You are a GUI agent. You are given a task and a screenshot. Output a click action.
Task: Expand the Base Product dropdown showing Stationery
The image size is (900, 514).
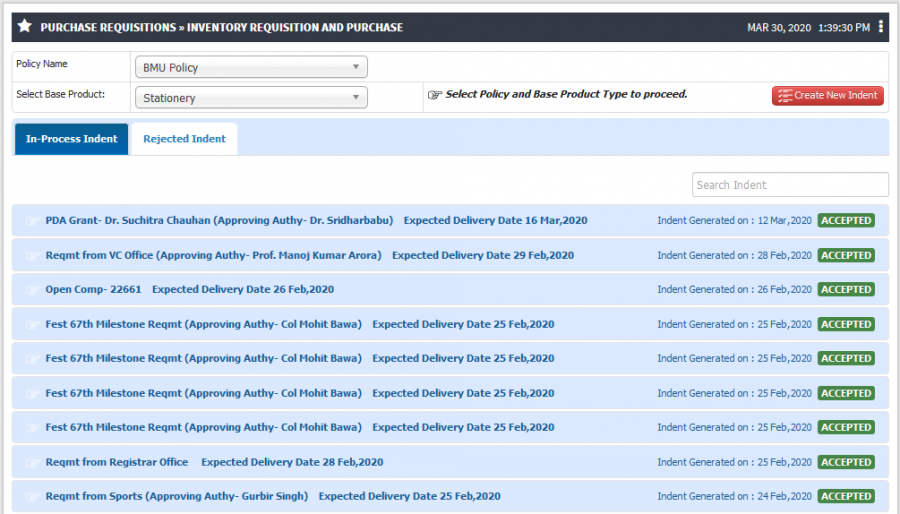click(x=251, y=98)
